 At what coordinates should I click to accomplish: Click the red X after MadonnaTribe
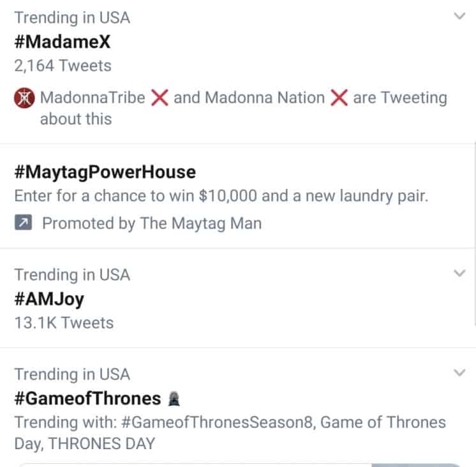tap(159, 98)
